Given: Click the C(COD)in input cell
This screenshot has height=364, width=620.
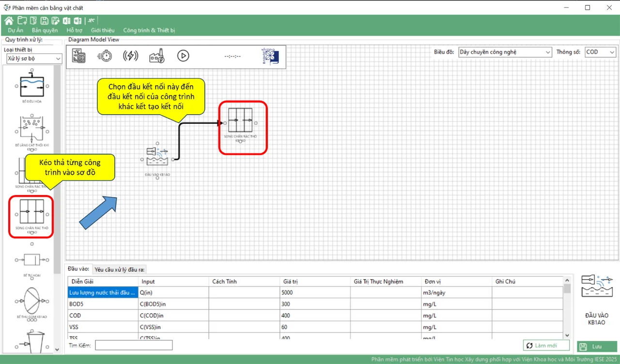Looking at the screenshot, I should (x=174, y=316).
